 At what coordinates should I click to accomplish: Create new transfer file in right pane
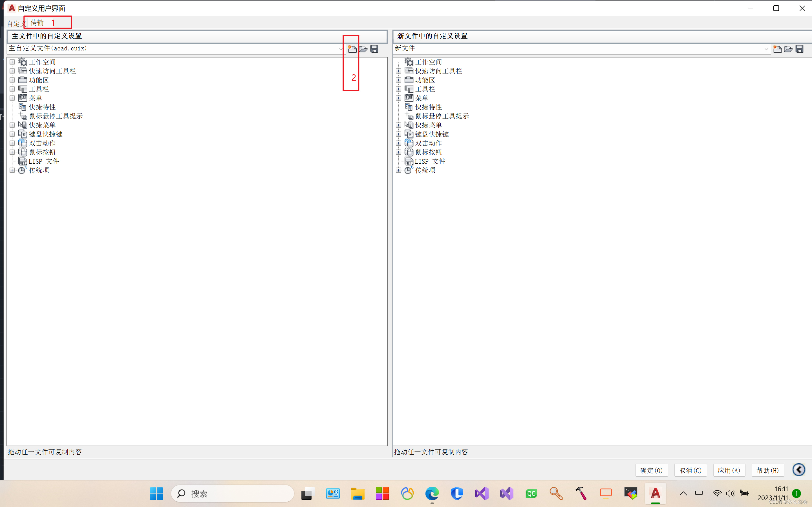pos(777,49)
